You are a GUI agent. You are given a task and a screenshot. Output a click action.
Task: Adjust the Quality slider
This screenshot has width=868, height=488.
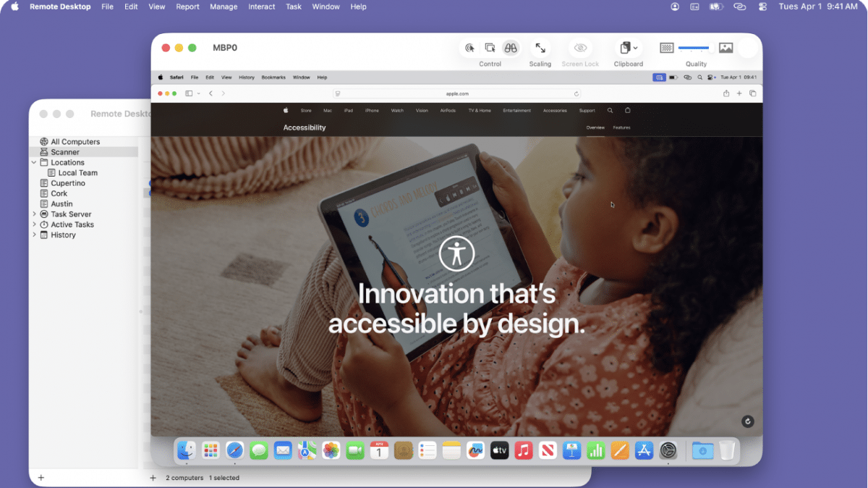pos(694,48)
